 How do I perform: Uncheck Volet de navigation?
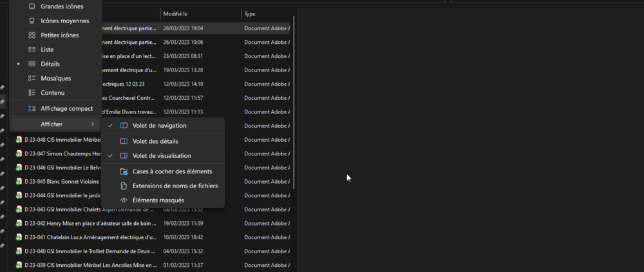[159, 126]
